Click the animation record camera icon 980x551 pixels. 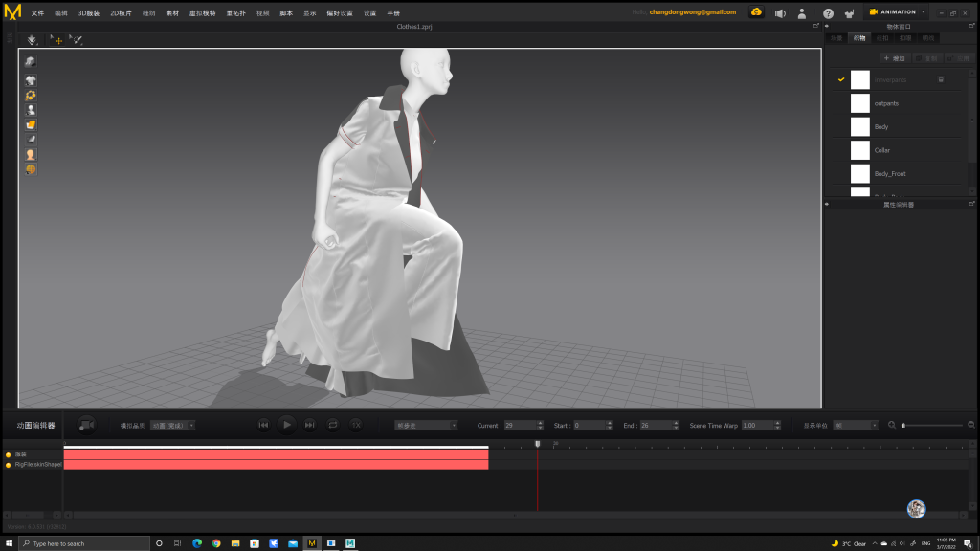[x=87, y=425]
